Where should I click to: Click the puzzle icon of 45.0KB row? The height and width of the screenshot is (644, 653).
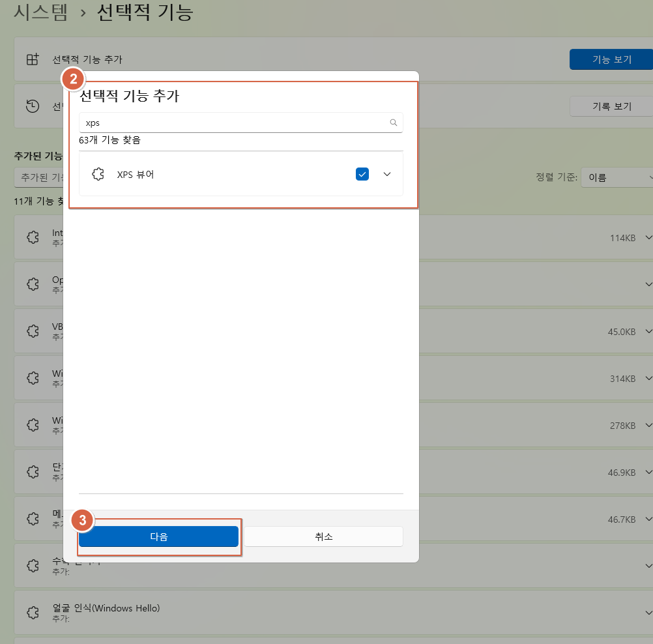click(x=33, y=331)
